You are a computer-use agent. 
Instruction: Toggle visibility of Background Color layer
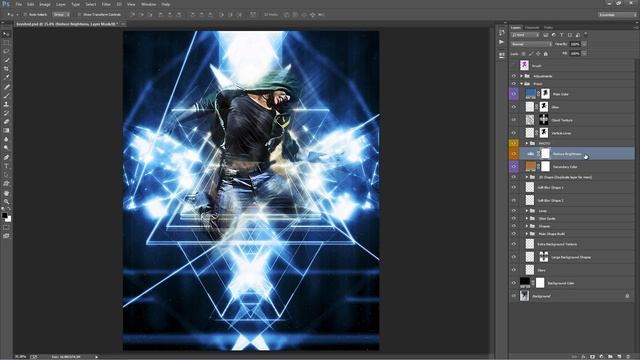point(514,283)
